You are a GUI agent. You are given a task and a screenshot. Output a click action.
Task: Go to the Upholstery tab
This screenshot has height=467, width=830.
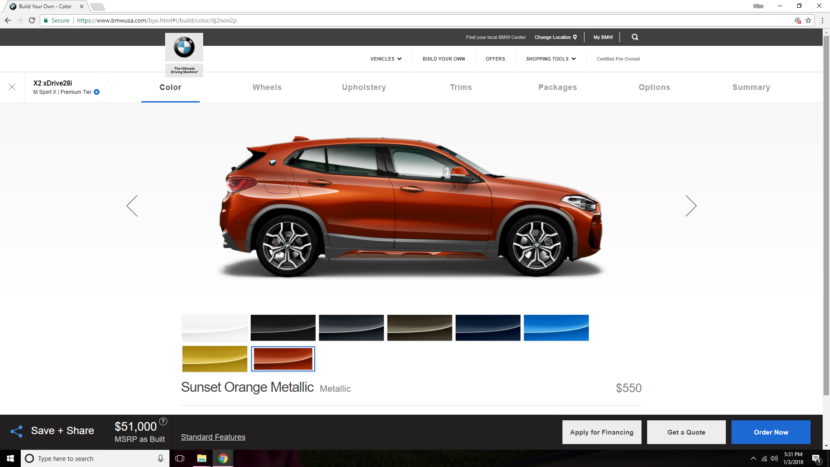pyautogui.click(x=363, y=87)
